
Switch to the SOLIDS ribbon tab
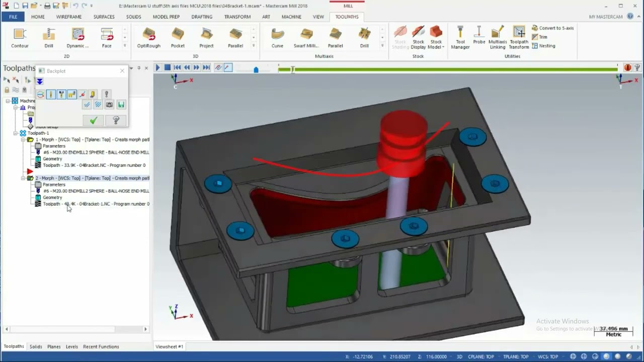(x=133, y=17)
